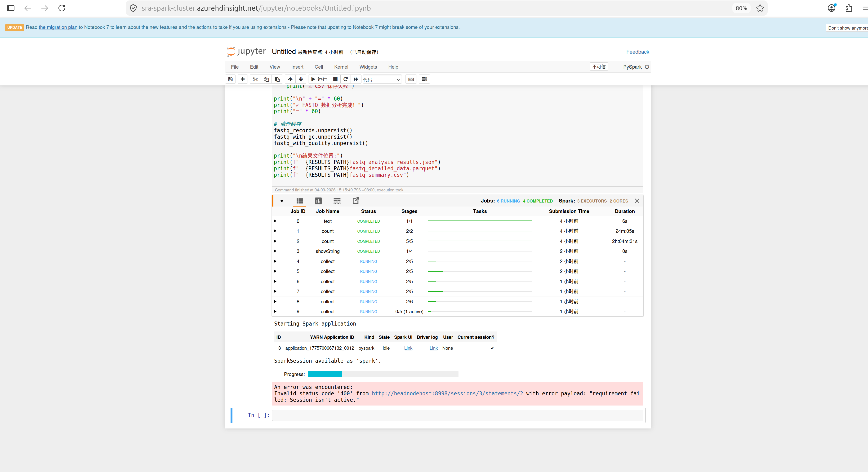The height and width of the screenshot is (472, 868).
Task: Open browser account profile icon
Action: click(x=832, y=8)
